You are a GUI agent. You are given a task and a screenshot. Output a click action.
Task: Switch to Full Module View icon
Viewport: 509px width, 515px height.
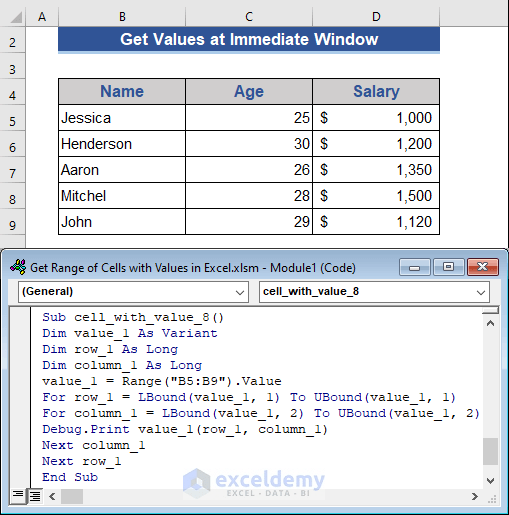coord(35,496)
